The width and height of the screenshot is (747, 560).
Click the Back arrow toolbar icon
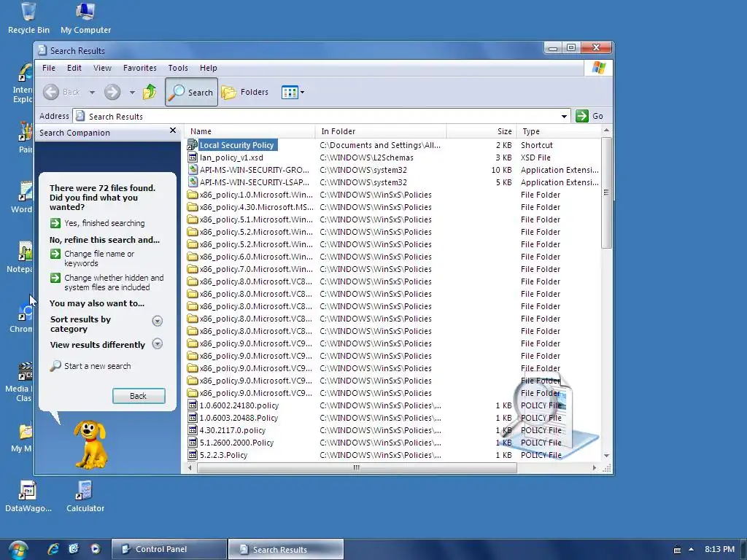[x=51, y=92]
